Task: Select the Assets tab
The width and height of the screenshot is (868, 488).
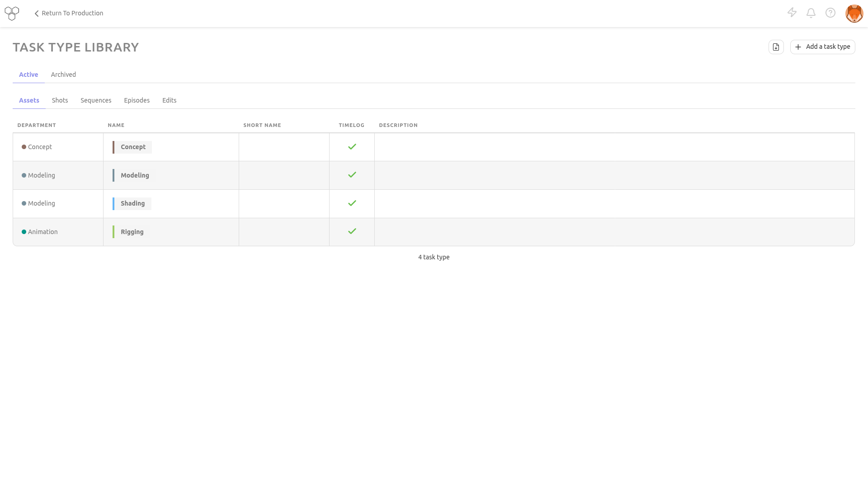Action: tap(29, 100)
